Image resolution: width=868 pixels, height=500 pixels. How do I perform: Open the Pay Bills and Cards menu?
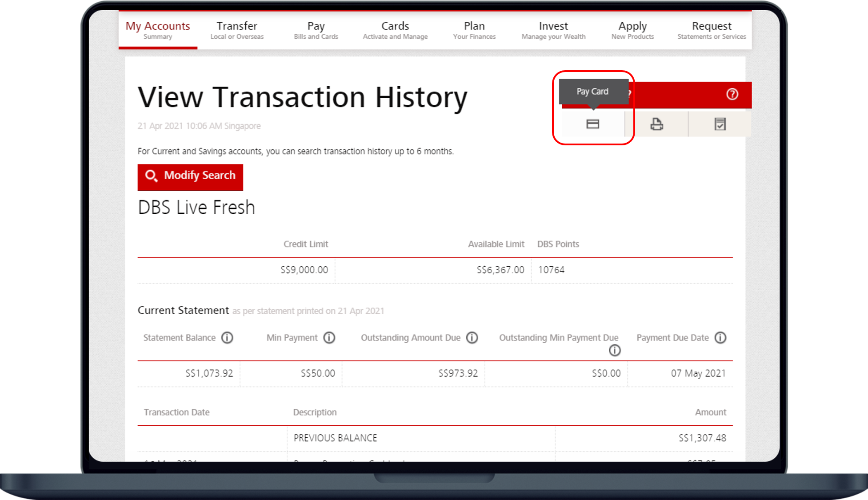pos(316,30)
